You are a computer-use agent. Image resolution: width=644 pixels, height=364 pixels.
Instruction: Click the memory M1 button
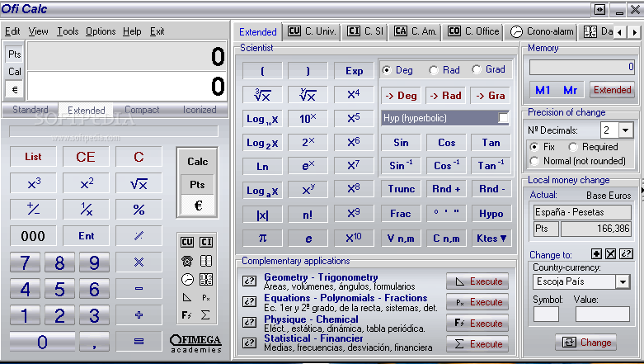tap(543, 90)
